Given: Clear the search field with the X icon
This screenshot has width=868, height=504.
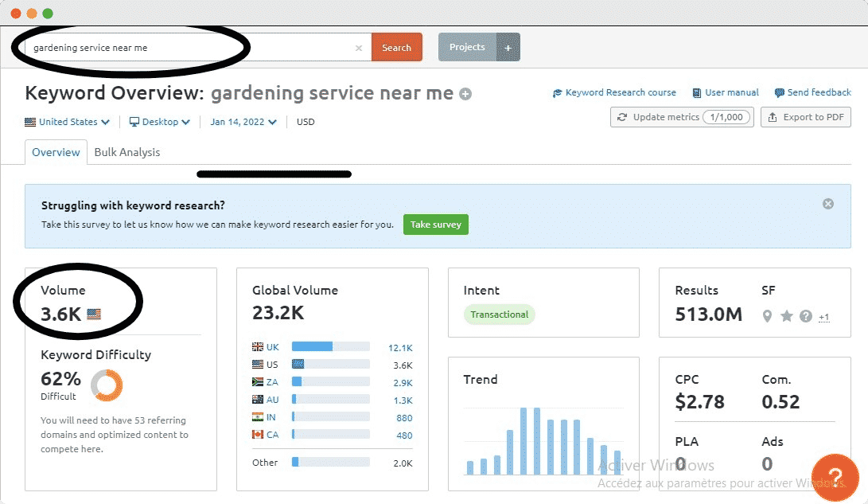Looking at the screenshot, I should pos(359,49).
